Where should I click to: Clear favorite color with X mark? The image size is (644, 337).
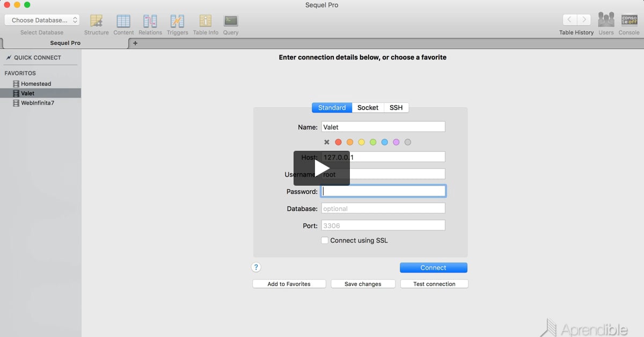click(327, 142)
